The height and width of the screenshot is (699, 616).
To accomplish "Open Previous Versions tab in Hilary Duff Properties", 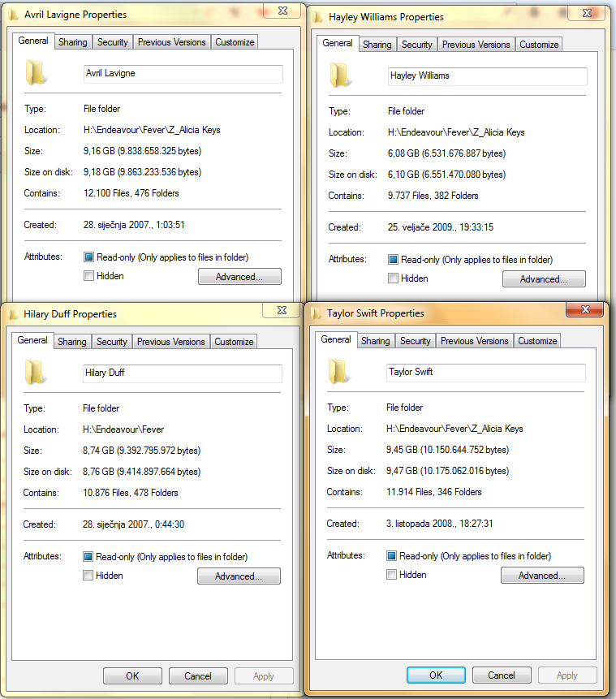I will pyautogui.click(x=170, y=342).
